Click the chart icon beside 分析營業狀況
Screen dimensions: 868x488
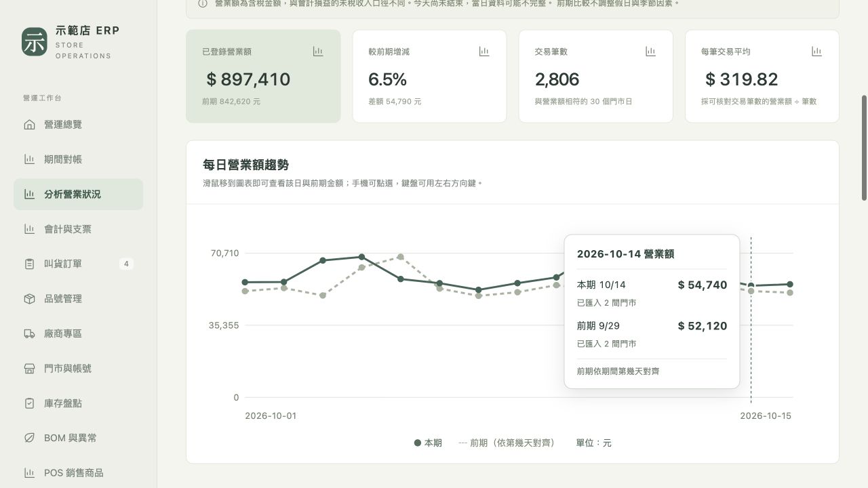(29, 195)
